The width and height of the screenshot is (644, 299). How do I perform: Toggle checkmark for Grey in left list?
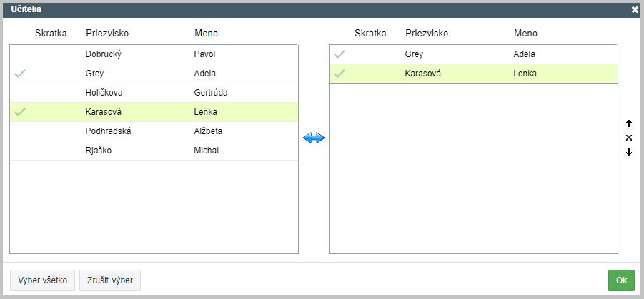tap(20, 73)
